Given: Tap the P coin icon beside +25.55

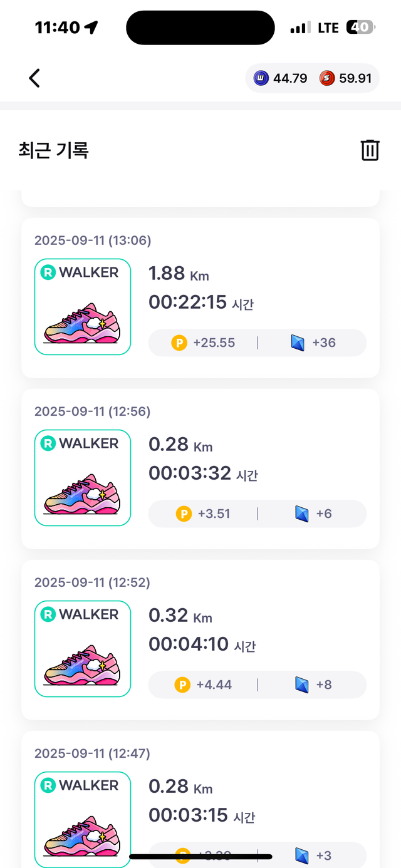Looking at the screenshot, I should (179, 343).
